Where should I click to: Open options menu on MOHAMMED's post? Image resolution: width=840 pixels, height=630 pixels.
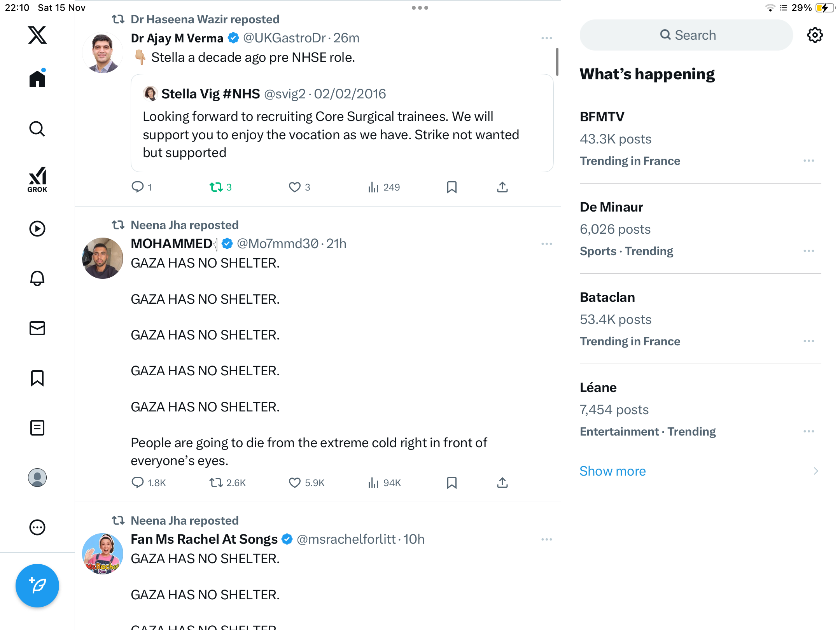pos(546,244)
